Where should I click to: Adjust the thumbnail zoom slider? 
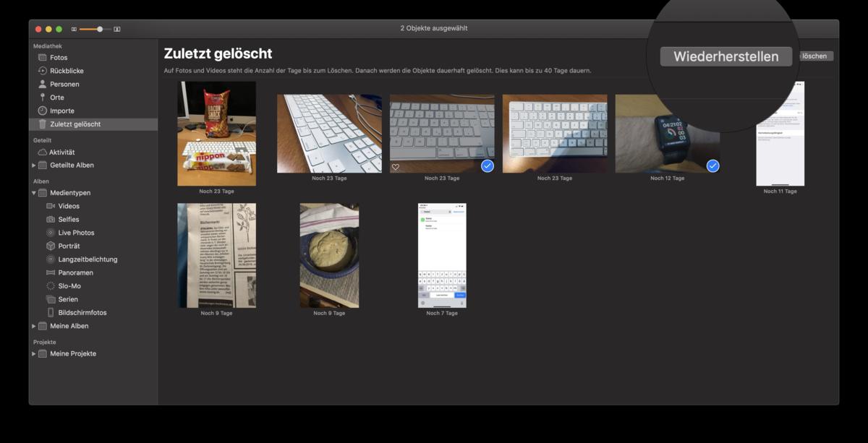coord(100,29)
